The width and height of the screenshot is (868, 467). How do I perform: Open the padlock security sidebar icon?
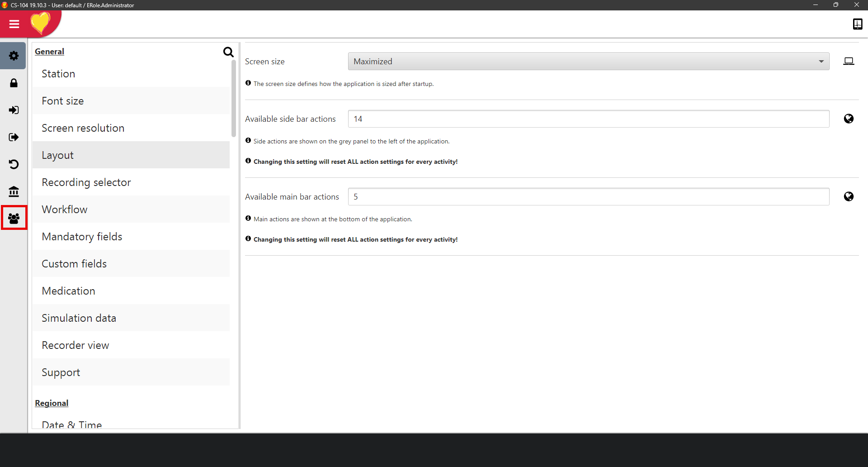14,83
